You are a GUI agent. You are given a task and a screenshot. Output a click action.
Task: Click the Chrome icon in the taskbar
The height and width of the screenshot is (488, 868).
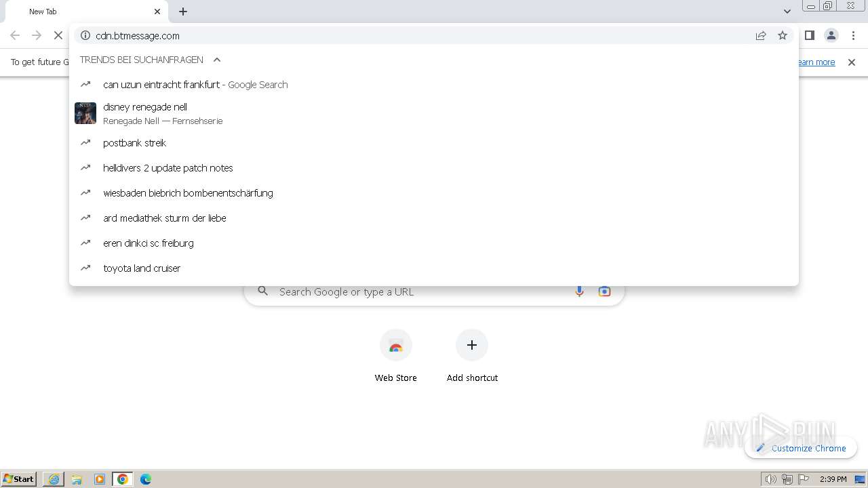coord(123,479)
